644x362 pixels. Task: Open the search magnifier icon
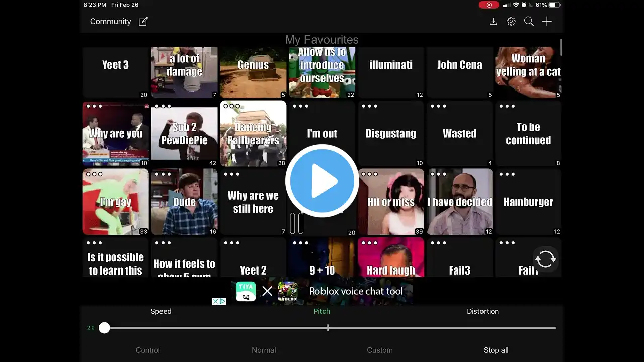pos(529,22)
